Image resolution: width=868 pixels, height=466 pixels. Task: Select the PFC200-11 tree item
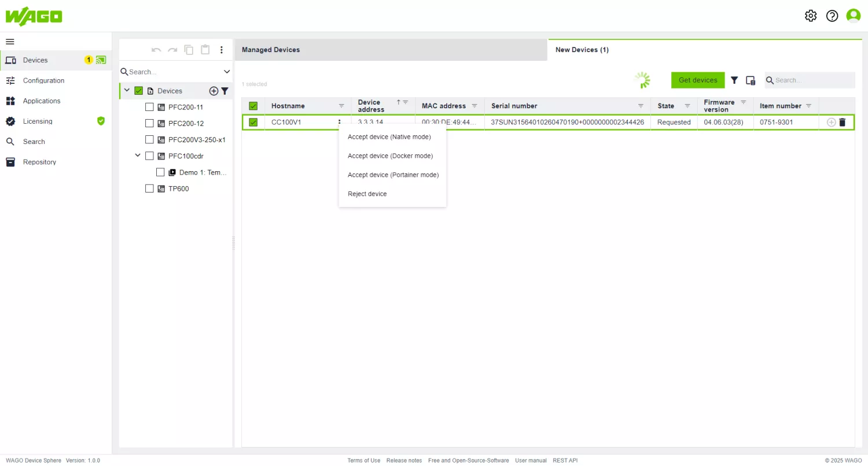(x=185, y=107)
